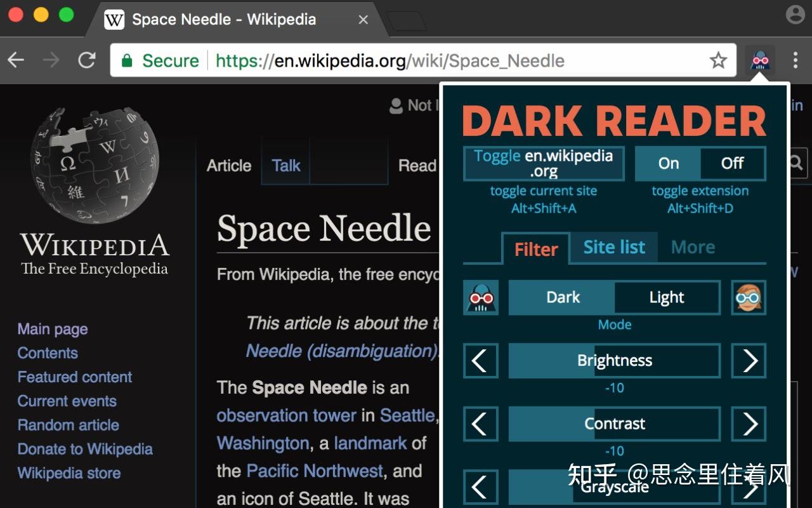This screenshot has height=508, width=812.
Task: Switch Mode to Light
Action: click(x=667, y=297)
